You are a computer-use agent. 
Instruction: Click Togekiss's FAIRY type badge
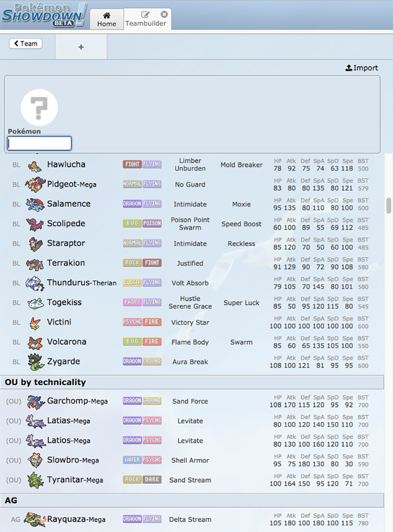click(x=132, y=302)
